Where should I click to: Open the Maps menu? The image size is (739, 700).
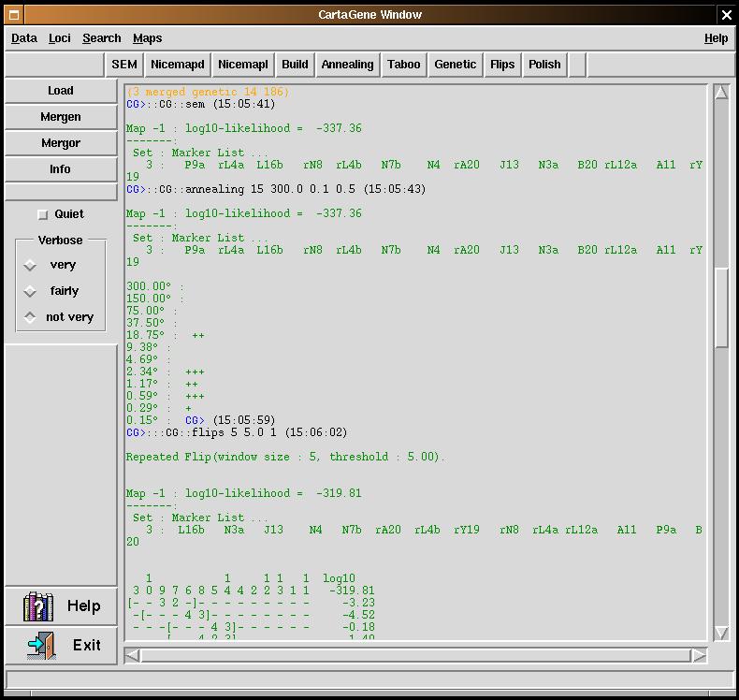(147, 38)
